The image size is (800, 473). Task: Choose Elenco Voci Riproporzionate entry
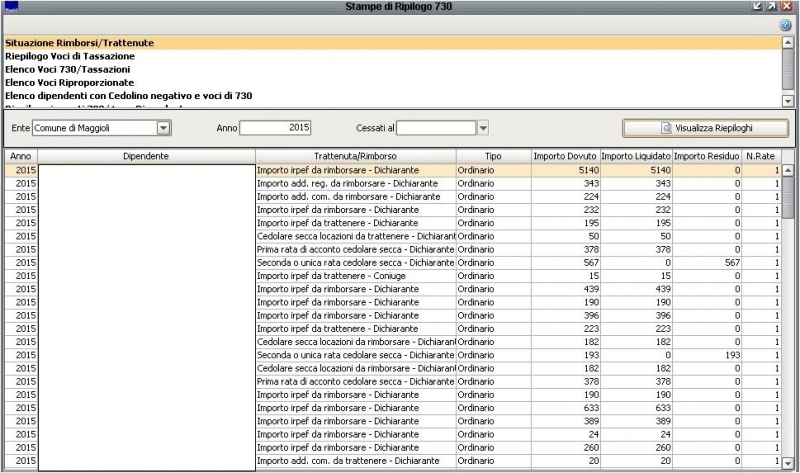tap(69, 83)
